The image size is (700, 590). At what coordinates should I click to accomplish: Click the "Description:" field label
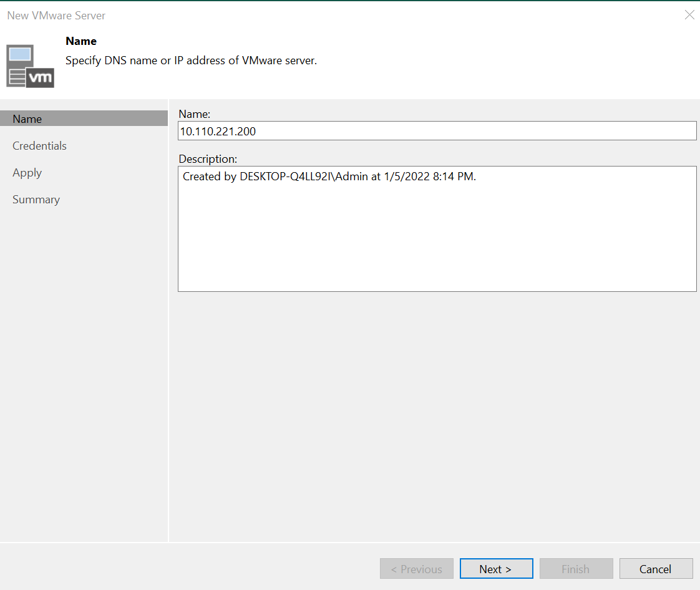(x=208, y=159)
